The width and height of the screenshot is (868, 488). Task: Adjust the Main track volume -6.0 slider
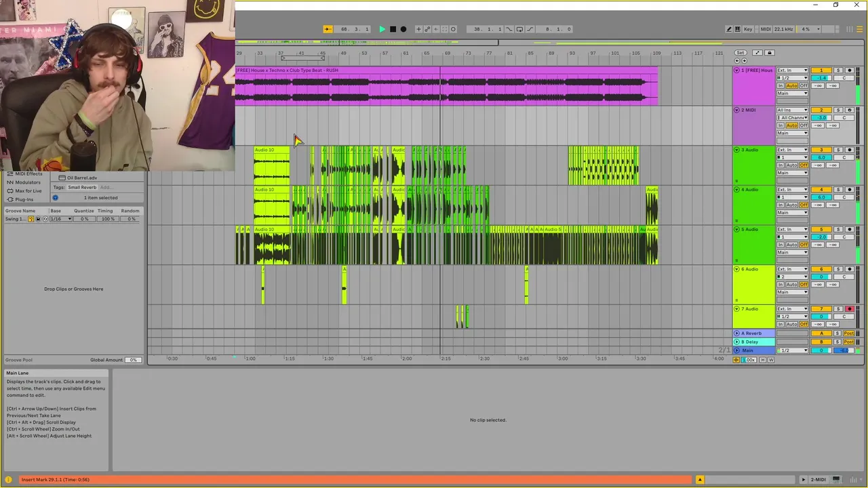point(844,350)
